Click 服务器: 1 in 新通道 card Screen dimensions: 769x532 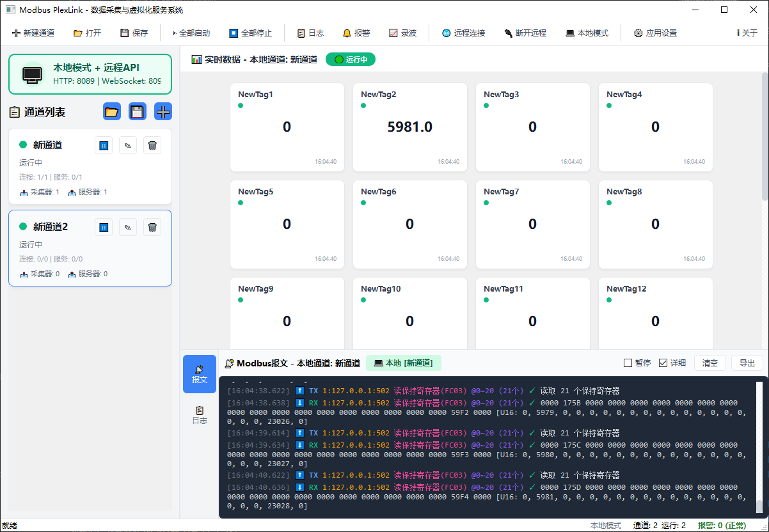88,192
